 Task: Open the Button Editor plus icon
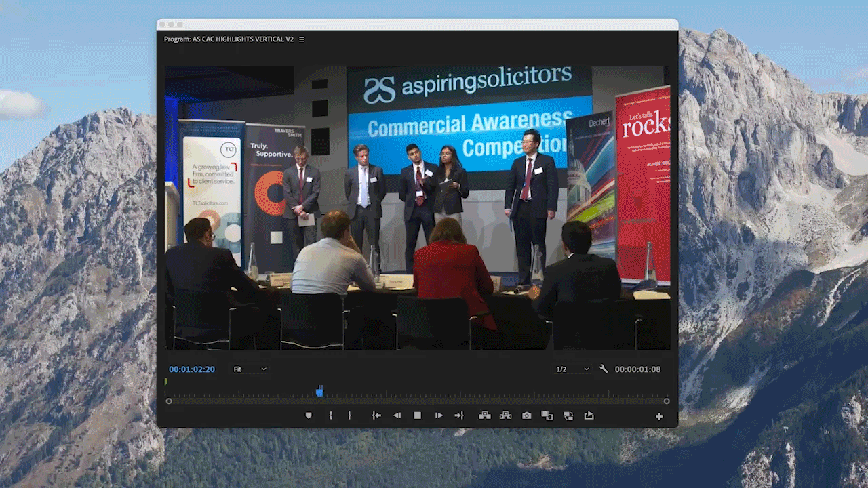tap(659, 417)
